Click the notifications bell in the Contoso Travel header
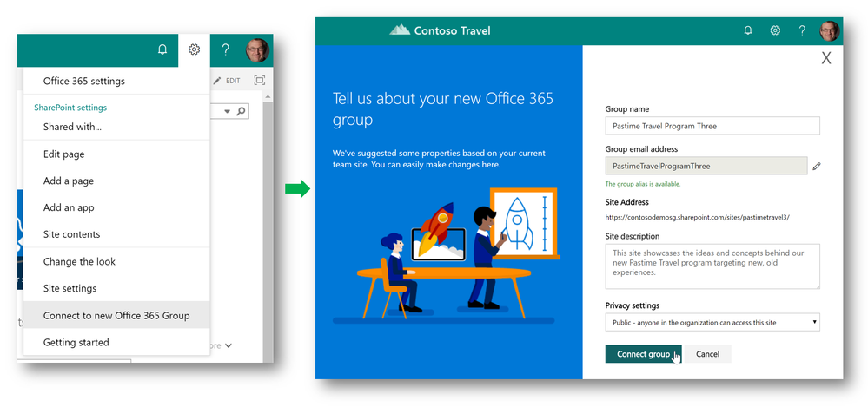Screen dimensions: 868x407 (748, 31)
